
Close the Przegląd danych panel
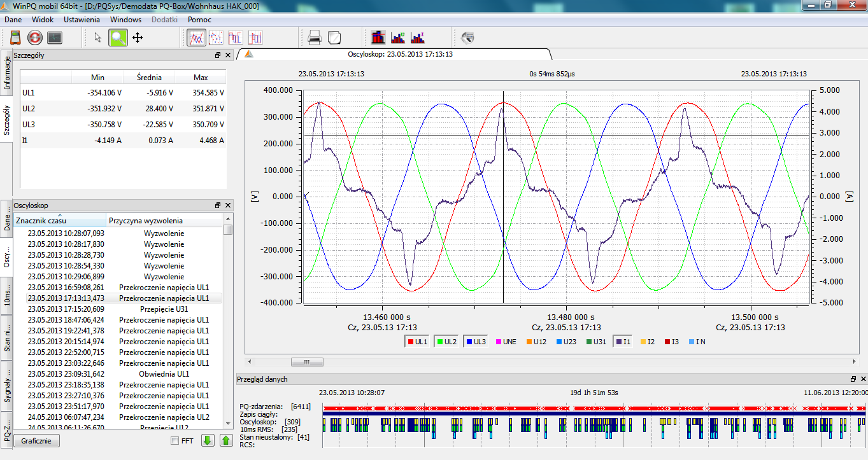(862, 379)
